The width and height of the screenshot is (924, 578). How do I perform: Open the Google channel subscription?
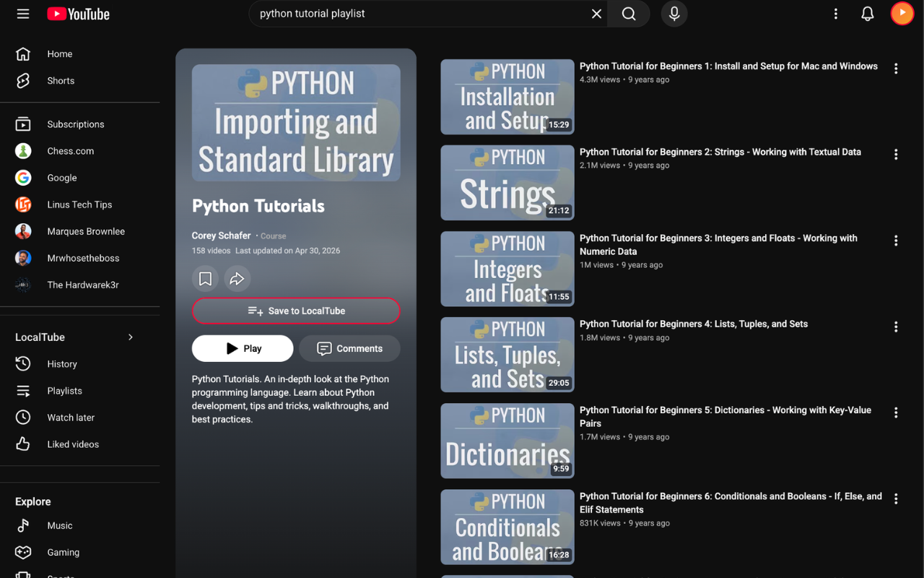pyautogui.click(x=79, y=178)
